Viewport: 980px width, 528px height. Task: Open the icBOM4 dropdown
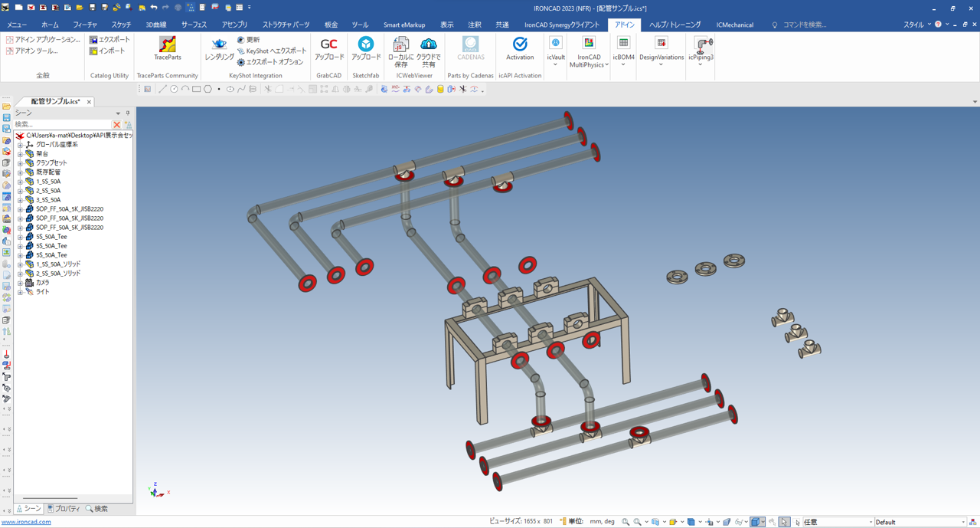(623, 65)
